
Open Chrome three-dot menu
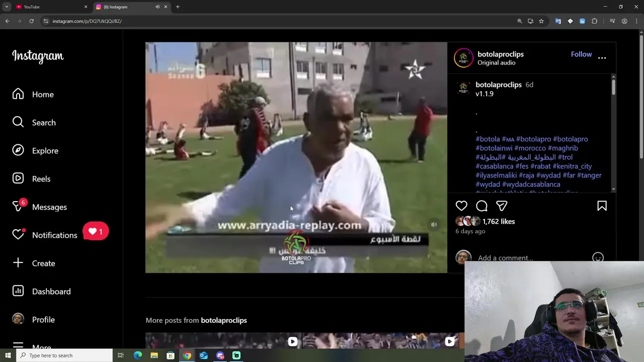pos(636,21)
